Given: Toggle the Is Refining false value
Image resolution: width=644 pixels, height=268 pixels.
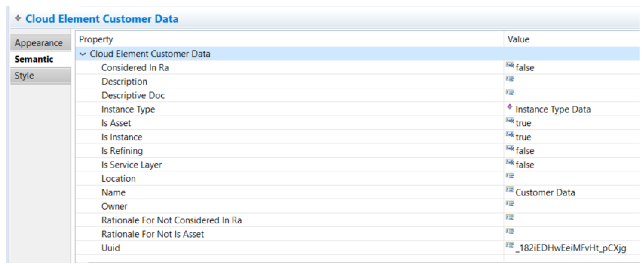Looking at the screenshot, I should [x=525, y=151].
